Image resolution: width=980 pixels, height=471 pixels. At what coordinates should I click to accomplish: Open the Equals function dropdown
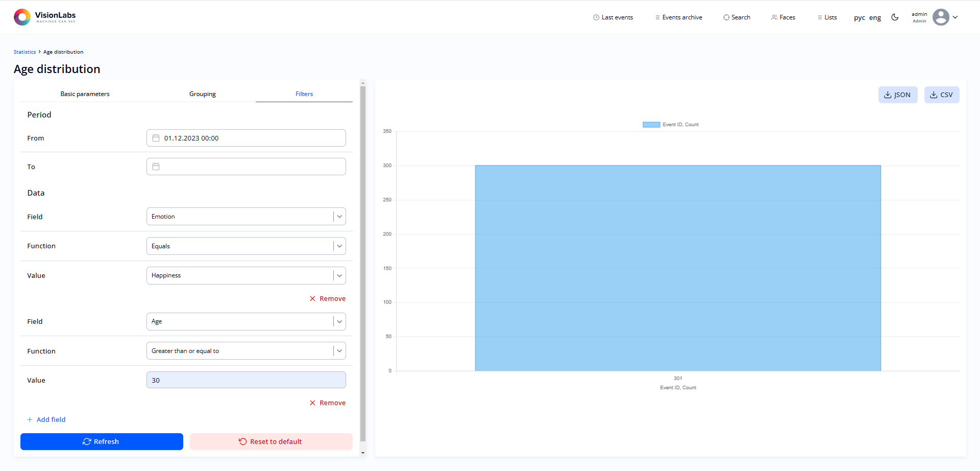tap(246, 246)
